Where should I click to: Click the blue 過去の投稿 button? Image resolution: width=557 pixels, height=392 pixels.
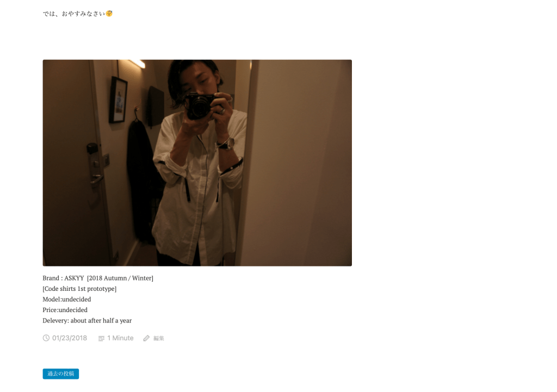click(x=61, y=374)
